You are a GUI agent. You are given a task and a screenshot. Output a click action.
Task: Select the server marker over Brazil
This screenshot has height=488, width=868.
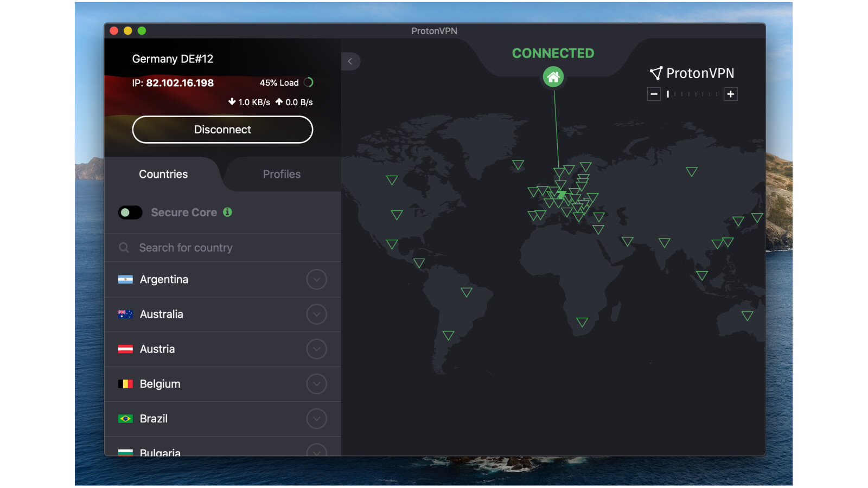466,292
